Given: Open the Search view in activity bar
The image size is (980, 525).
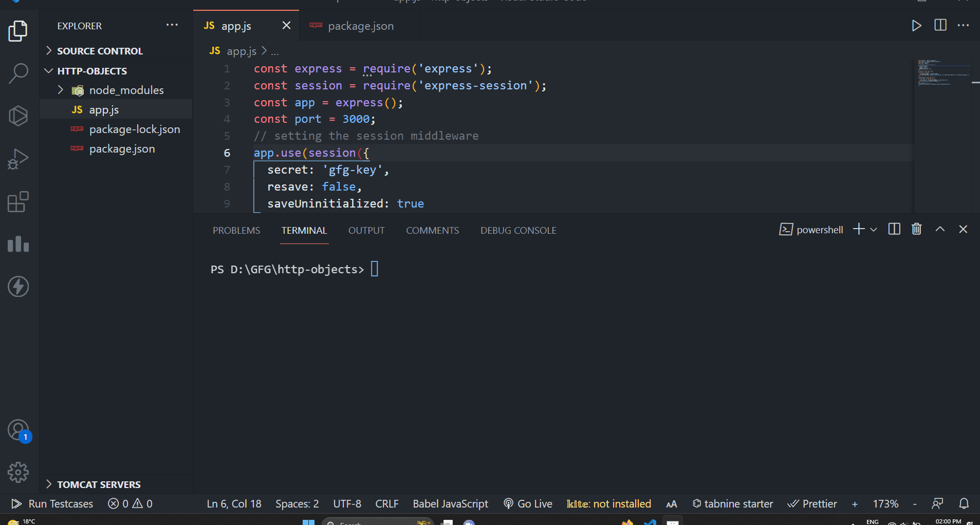Looking at the screenshot, I should (x=19, y=73).
